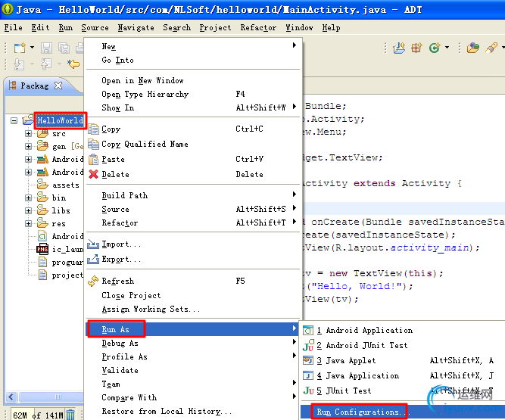The width and height of the screenshot is (505, 420).
Task: Expand the src folder
Action: point(28,133)
